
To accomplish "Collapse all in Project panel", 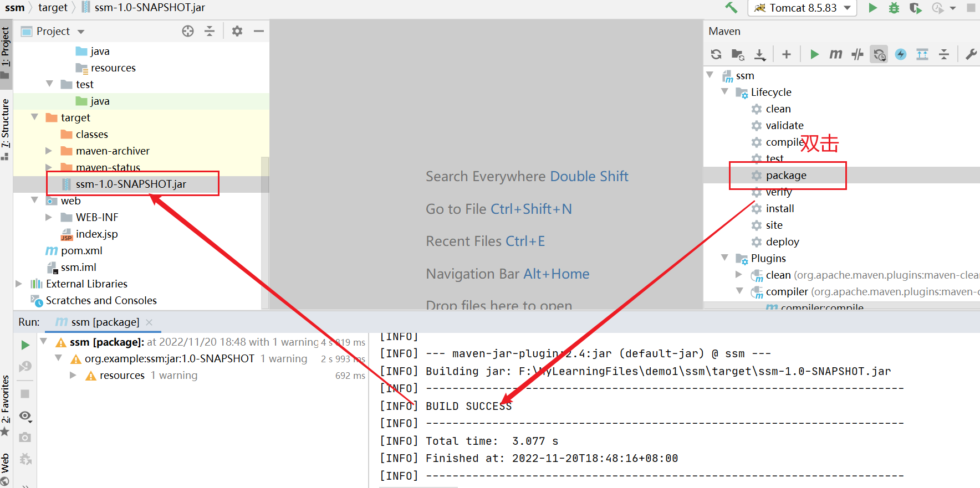I will pos(210,31).
